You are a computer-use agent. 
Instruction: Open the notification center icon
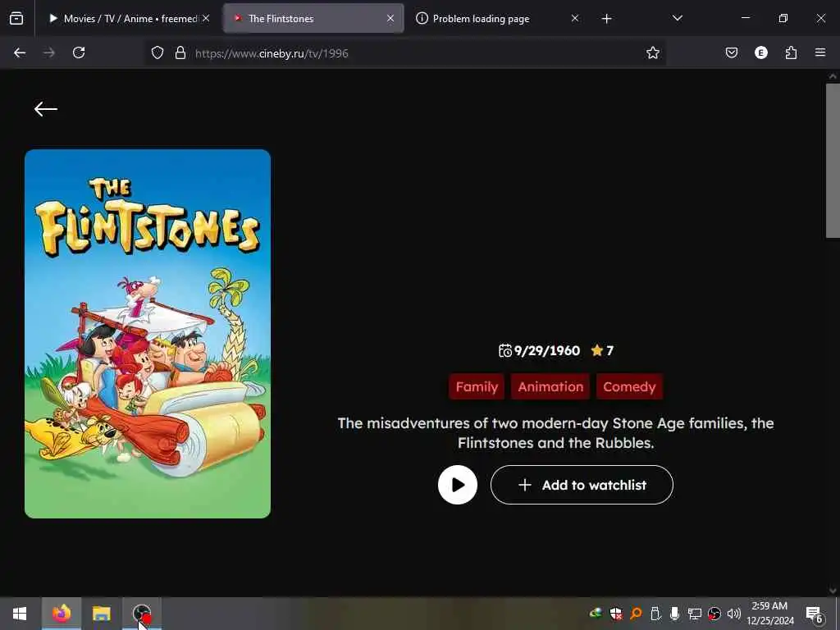click(815, 614)
